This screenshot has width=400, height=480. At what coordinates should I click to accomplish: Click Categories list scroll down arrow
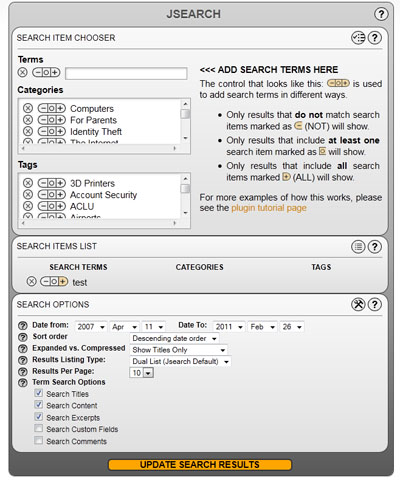(185, 138)
